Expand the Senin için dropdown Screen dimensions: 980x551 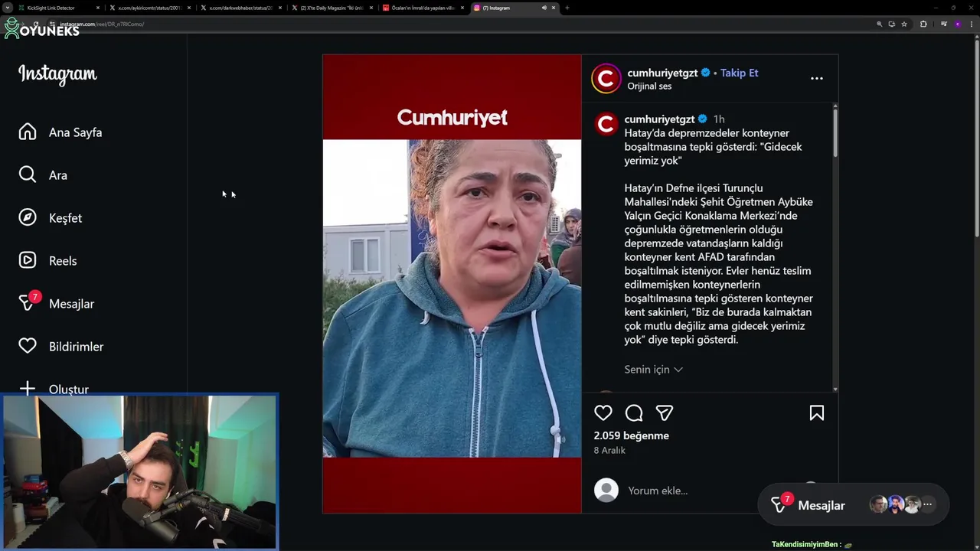coord(653,370)
